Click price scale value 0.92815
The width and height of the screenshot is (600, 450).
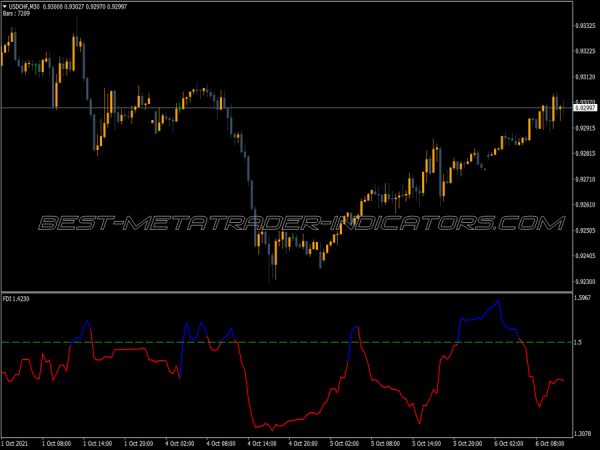(x=585, y=153)
